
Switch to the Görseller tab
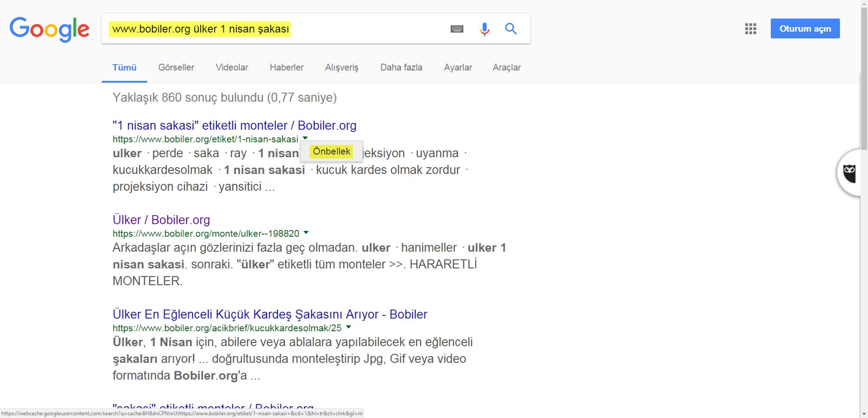(176, 68)
